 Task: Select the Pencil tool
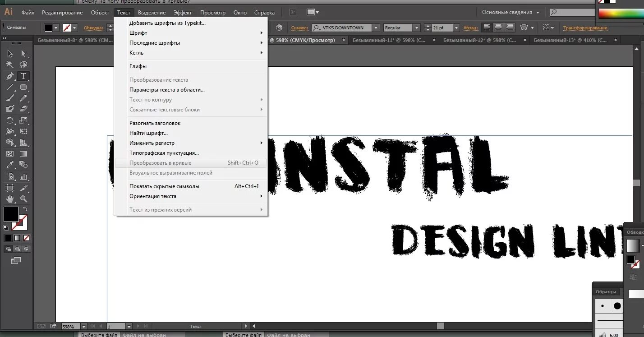[24, 98]
